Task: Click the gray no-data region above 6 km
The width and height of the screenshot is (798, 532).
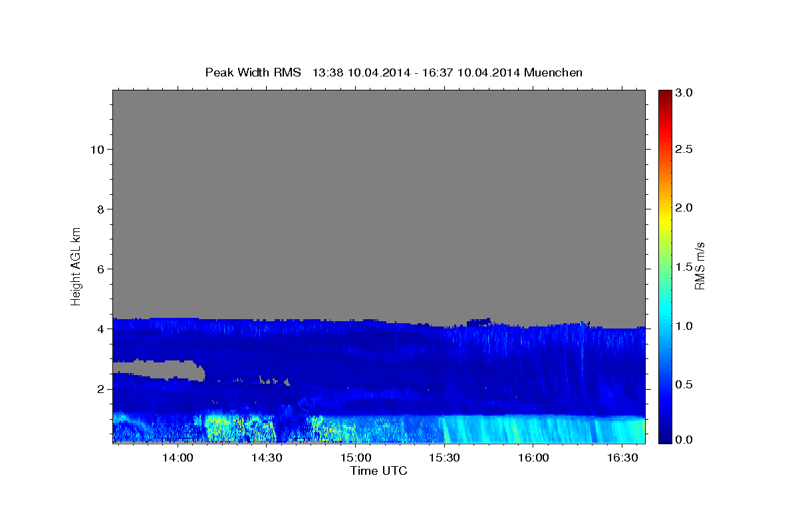Action: click(378, 180)
